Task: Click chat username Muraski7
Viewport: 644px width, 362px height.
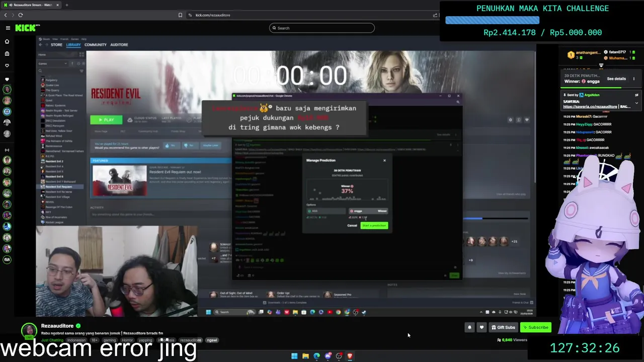Action: (x=584, y=116)
